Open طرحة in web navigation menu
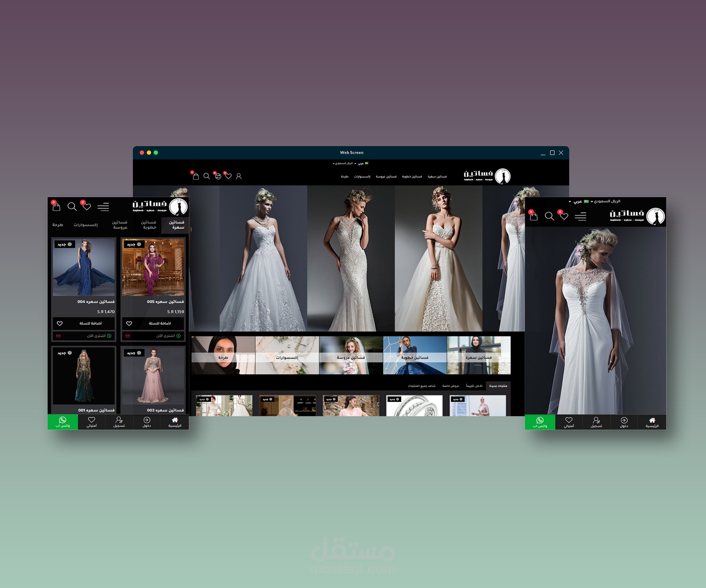706x588 pixels. pos(345,176)
